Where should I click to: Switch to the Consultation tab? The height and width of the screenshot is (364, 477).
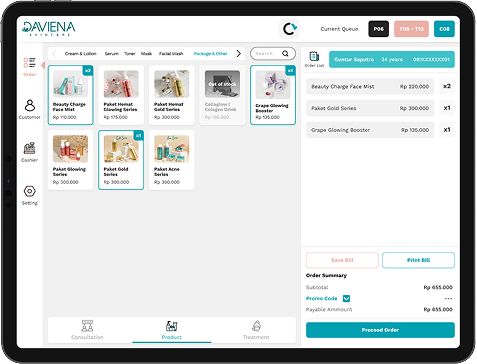(x=87, y=330)
